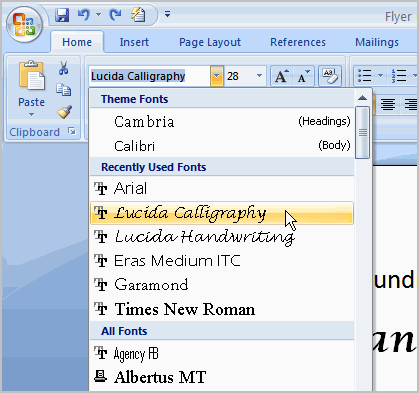Open the Undo history dropdown arrow
This screenshot has width=419, height=393.
pos(99,15)
